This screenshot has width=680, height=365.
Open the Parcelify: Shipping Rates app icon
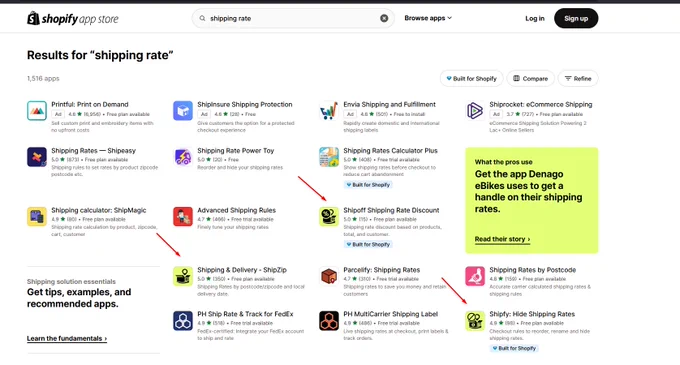click(x=329, y=276)
